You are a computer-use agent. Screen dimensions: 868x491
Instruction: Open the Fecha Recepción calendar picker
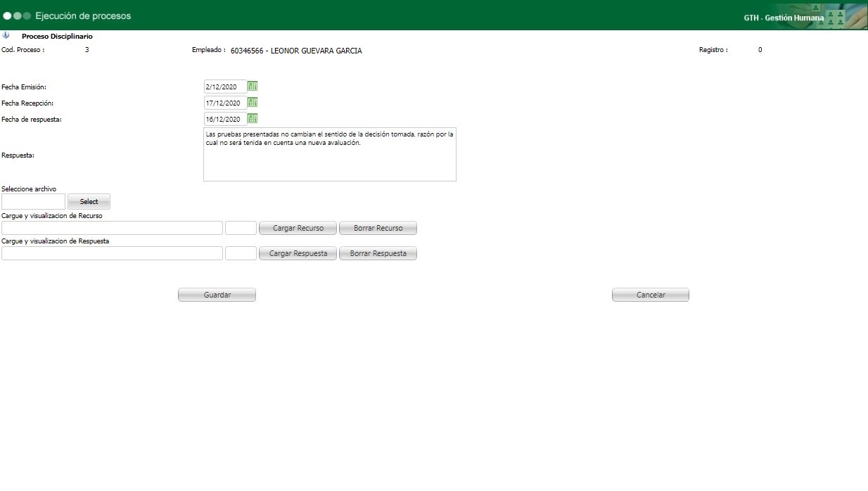(x=253, y=103)
